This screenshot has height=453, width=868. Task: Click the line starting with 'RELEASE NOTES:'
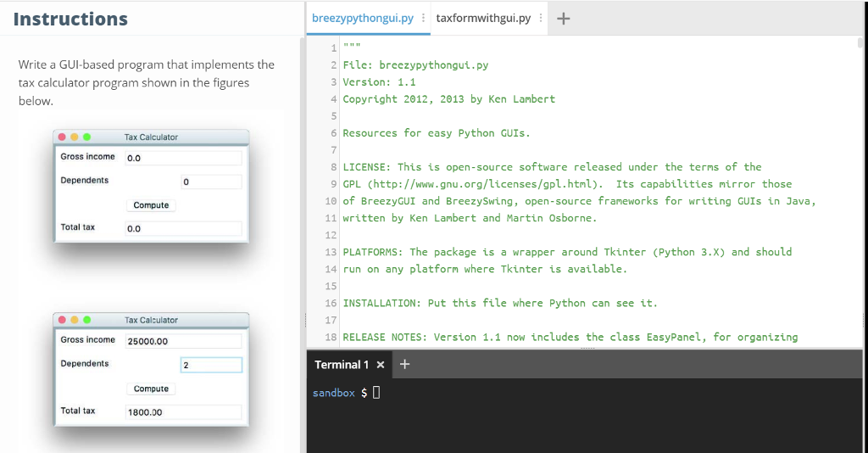(x=570, y=337)
